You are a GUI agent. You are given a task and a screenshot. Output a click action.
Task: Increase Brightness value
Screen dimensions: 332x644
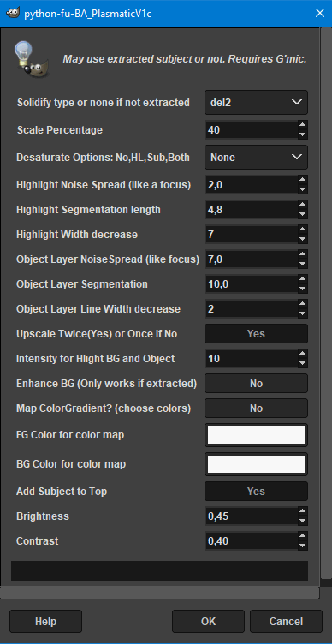click(x=302, y=511)
